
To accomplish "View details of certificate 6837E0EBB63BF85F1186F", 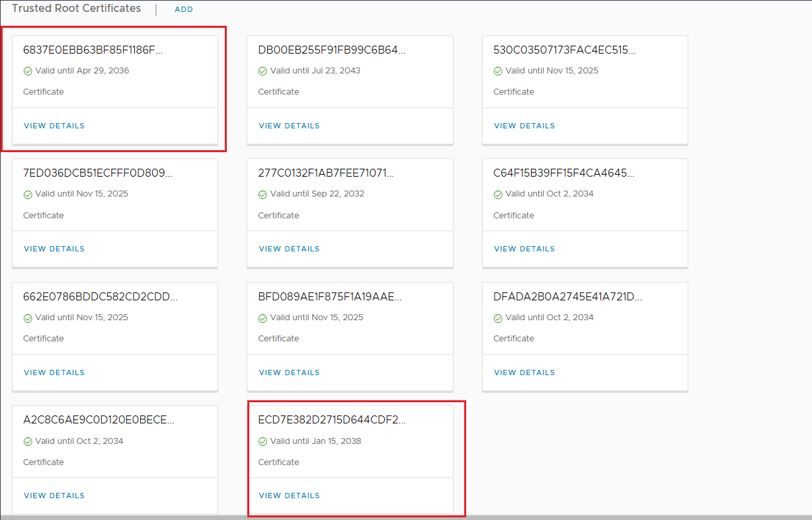I will pos(54,126).
